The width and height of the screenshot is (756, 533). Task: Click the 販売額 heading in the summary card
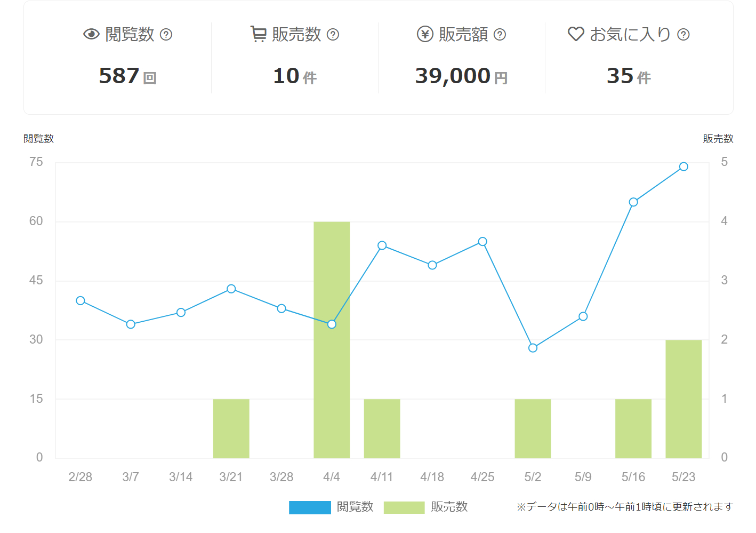click(463, 35)
